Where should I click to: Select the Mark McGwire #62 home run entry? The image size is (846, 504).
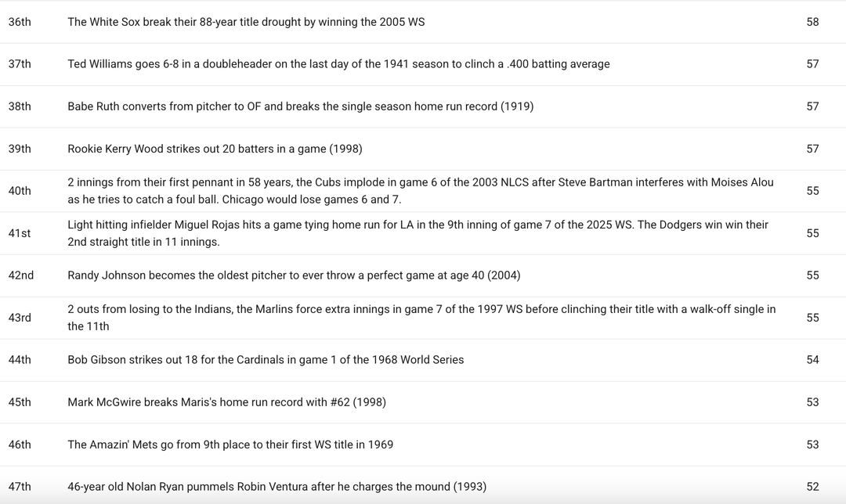[x=226, y=402]
